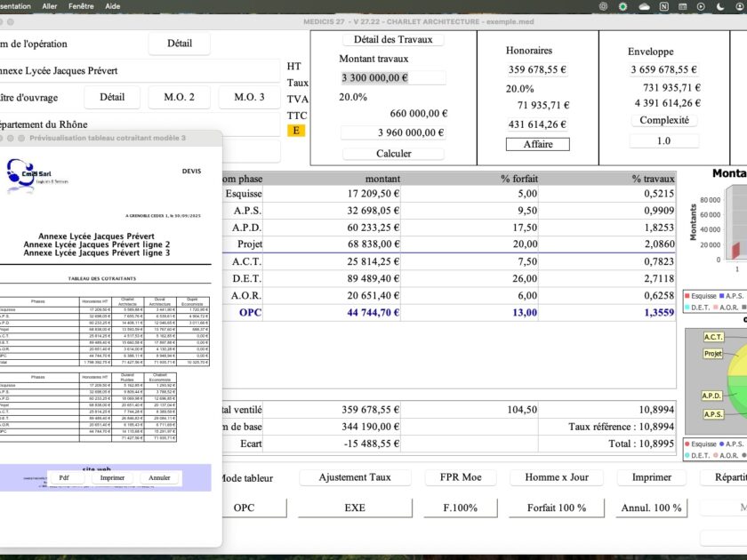The width and height of the screenshot is (747, 560).
Task: Click the A.C.T. pie chart label
Action: 713,337
